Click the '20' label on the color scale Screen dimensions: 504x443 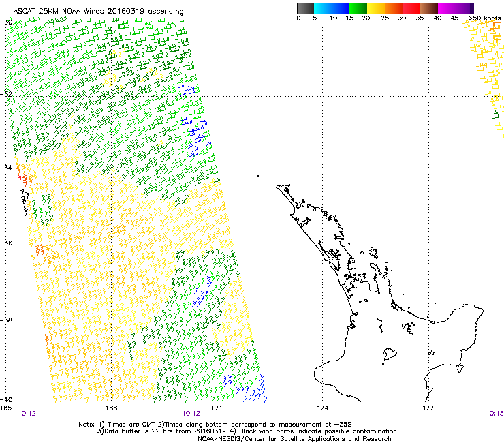(x=366, y=18)
